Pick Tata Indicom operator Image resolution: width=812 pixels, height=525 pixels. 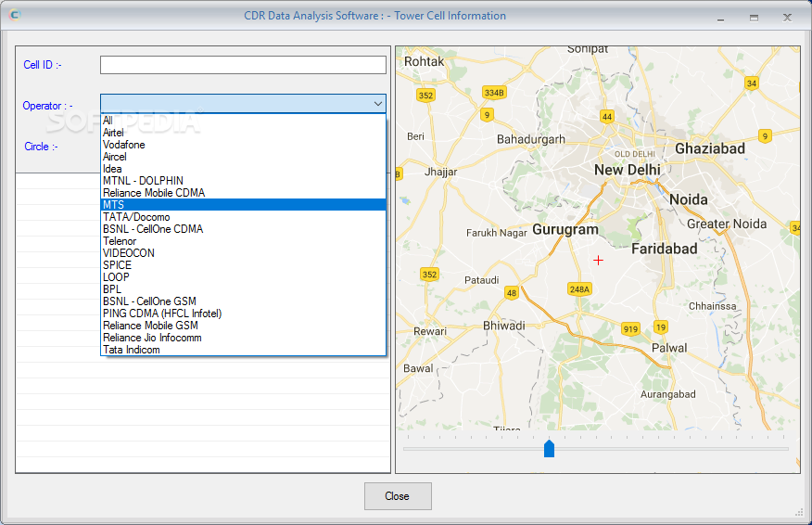243,350
